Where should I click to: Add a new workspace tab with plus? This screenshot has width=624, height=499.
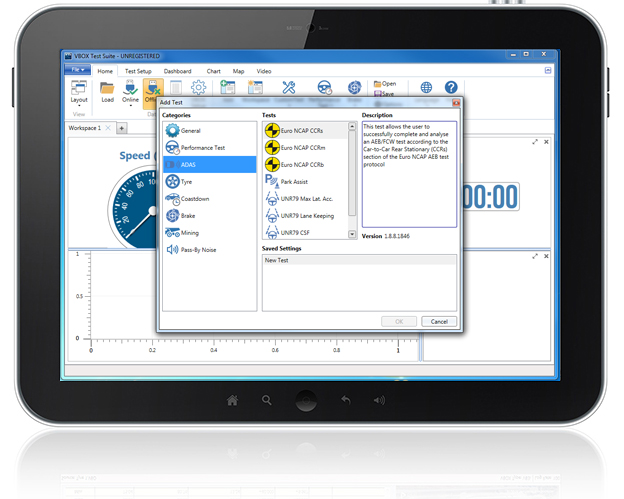point(122,128)
